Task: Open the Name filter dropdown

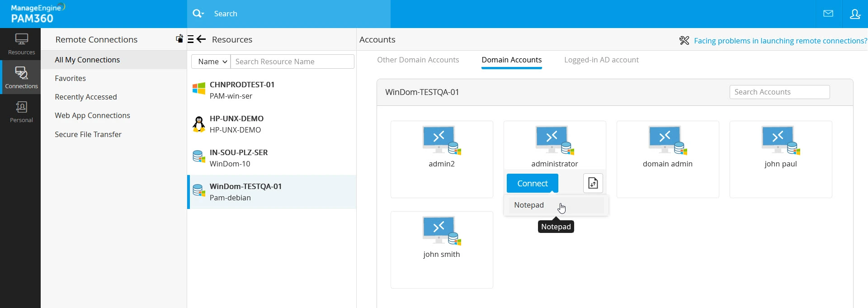Action: click(x=211, y=62)
